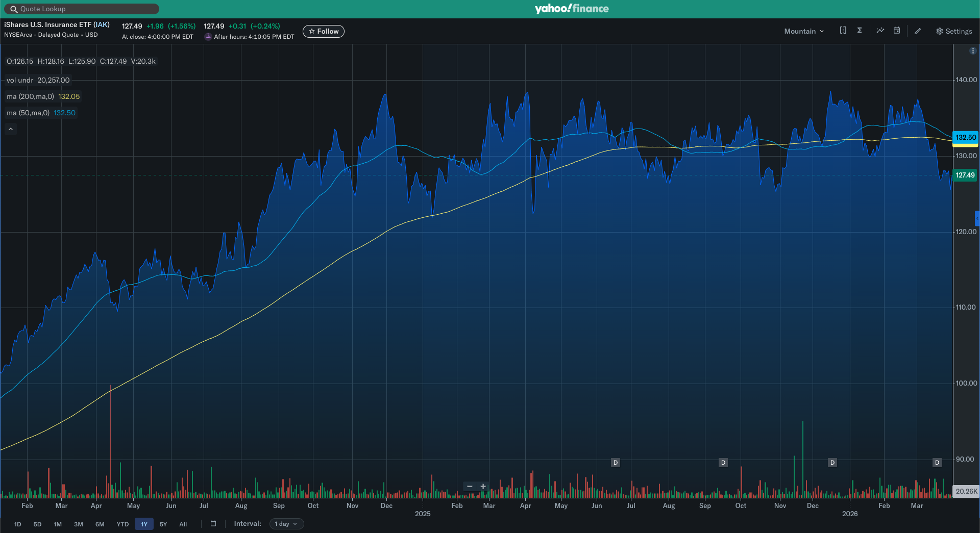The width and height of the screenshot is (980, 533).
Task: Click the 140.00 price axis label
Action: 966,80
